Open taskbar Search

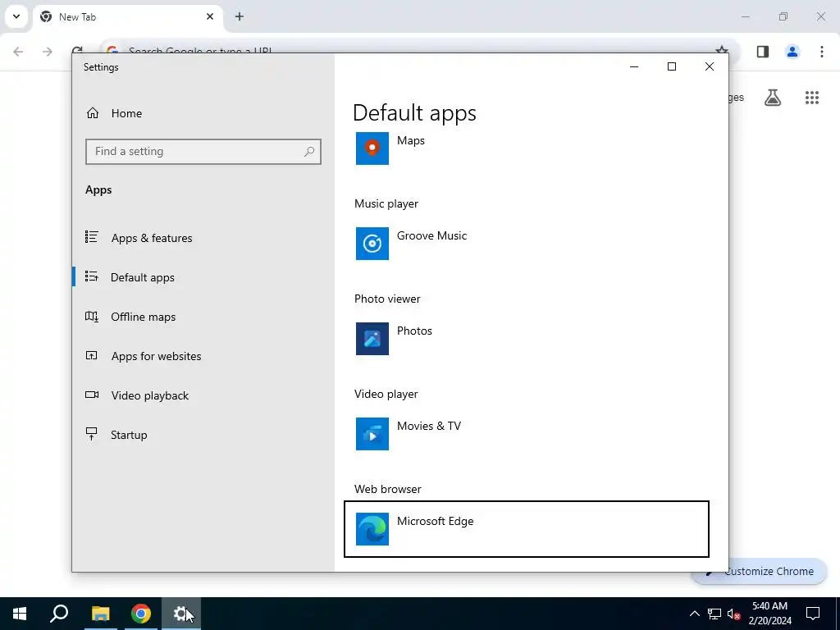(x=59, y=614)
